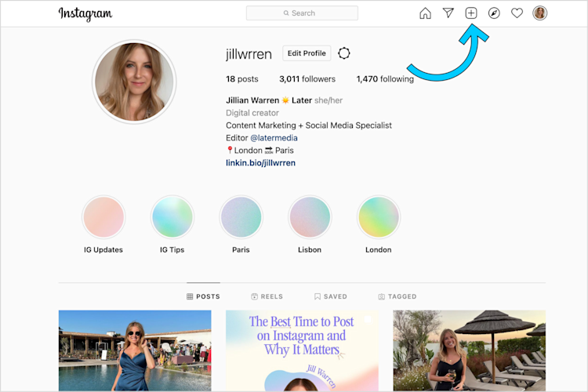
Task: Open the settings gear next to Edit Profile
Action: (x=344, y=53)
